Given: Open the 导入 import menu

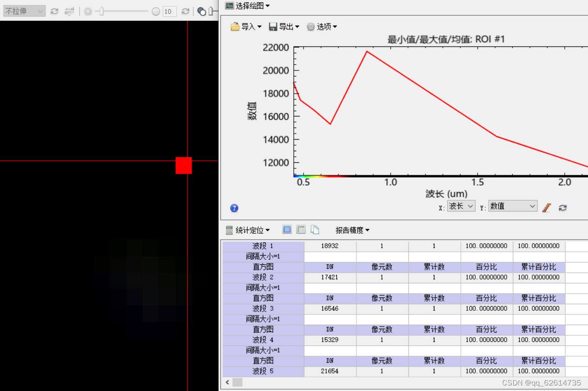Looking at the screenshot, I should coord(251,27).
